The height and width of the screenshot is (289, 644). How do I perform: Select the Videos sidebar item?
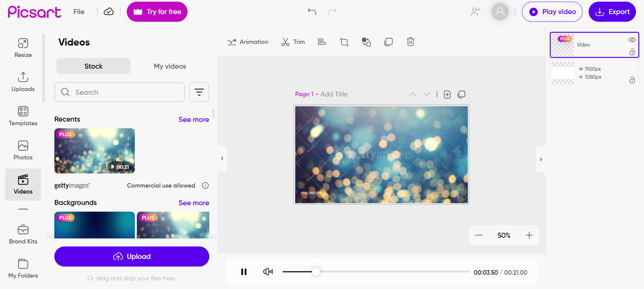(23, 184)
